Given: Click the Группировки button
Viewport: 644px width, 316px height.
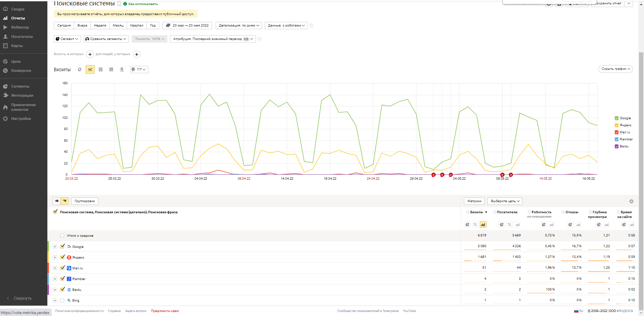Looking at the screenshot, I should click(85, 201).
